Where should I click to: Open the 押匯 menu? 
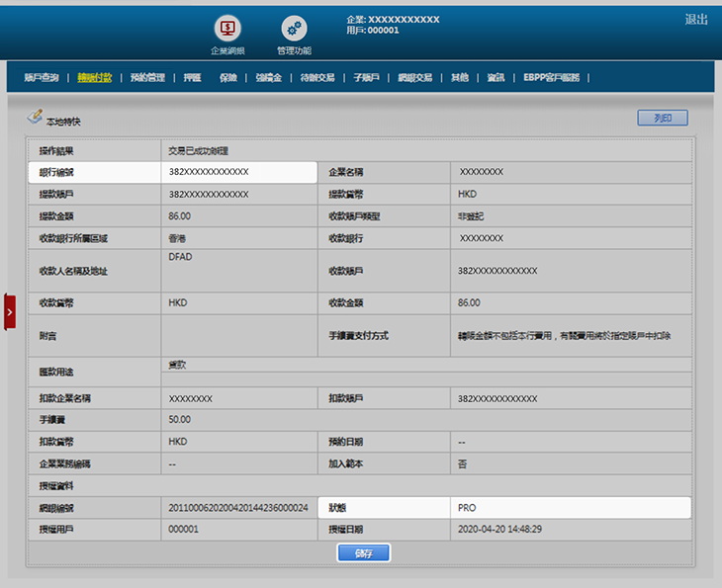(192, 77)
